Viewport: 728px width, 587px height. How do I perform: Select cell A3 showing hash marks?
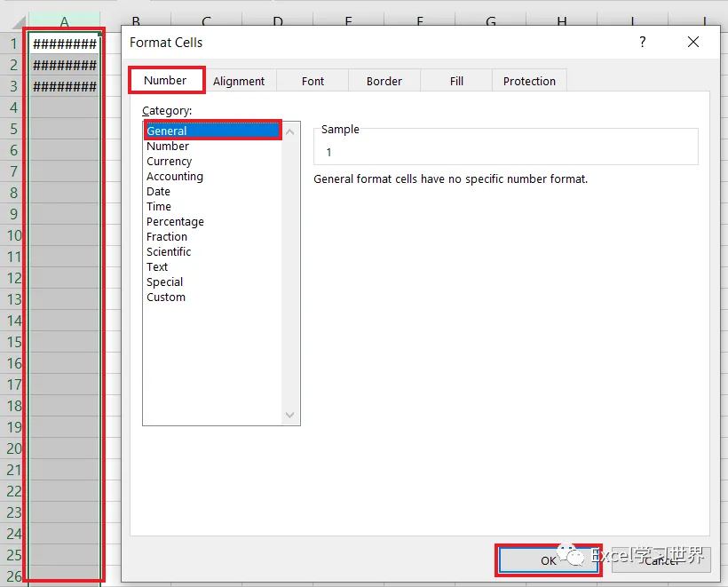coord(64,87)
